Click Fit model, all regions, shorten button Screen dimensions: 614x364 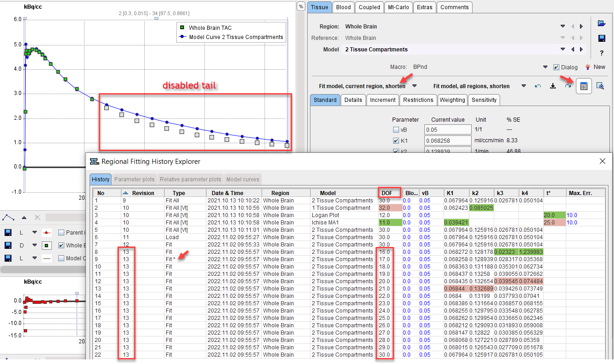tap(472, 86)
